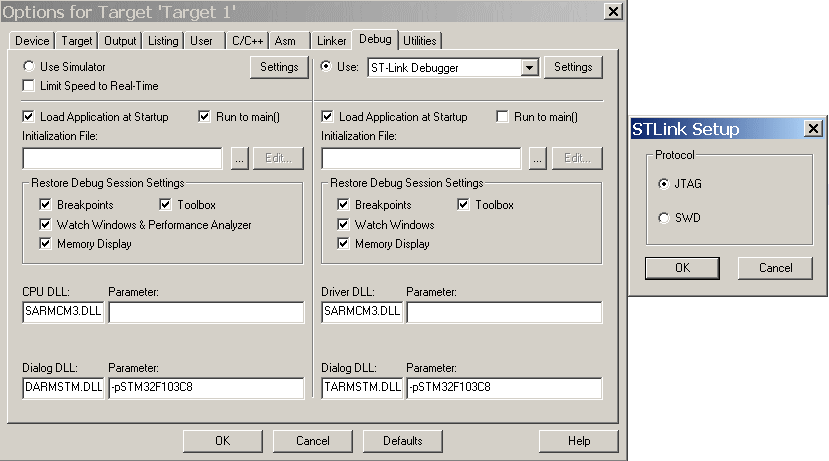Switch to the Device tab
Screen dimensions: 829x461
[x=32, y=41]
